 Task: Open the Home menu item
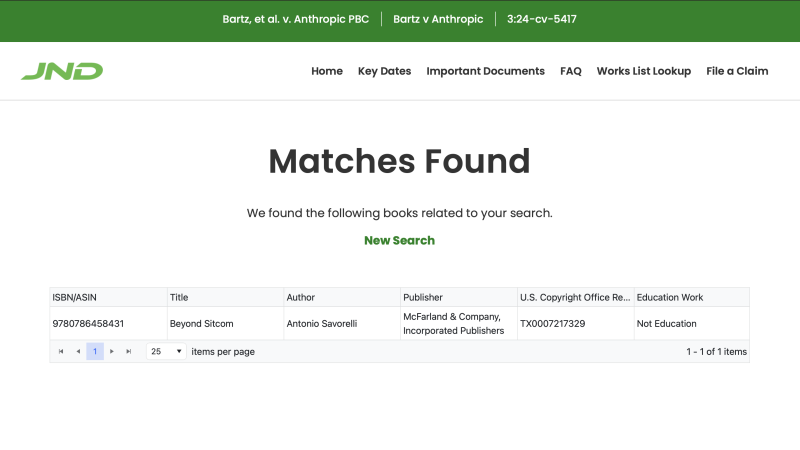[327, 71]
